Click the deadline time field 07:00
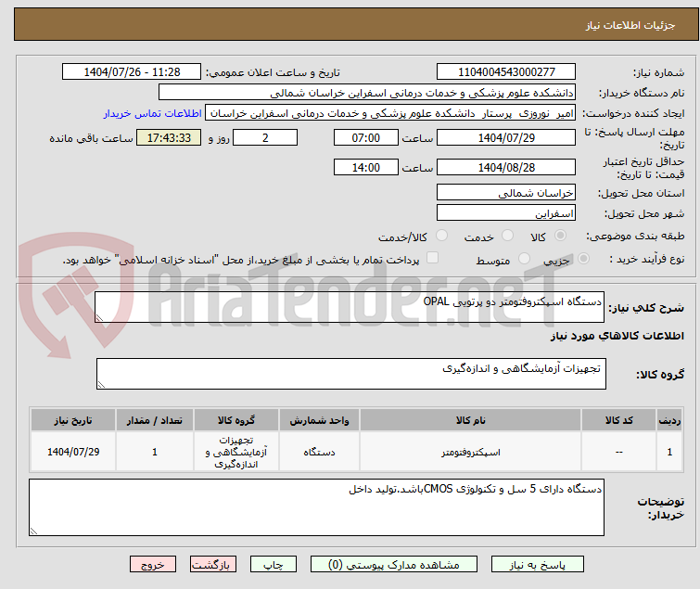Screen dimensions: 700x589 (366, 137)
